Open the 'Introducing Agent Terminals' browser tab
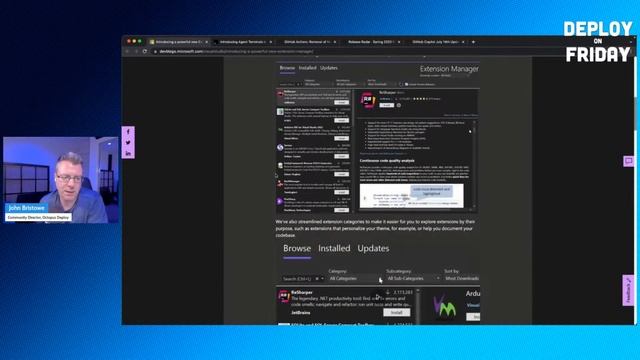Screen dimensions: 640x360 243,42
